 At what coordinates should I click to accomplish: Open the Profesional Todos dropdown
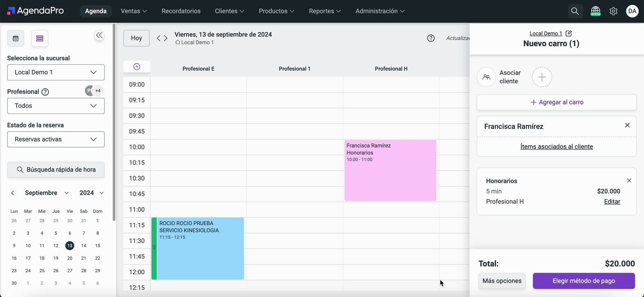pyautogui.click(x=56, y=106)
